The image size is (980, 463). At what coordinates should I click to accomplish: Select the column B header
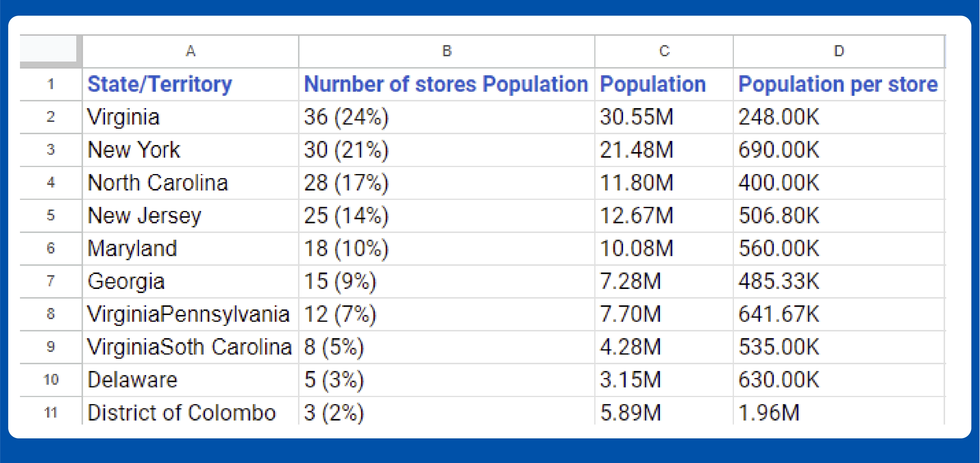447,51
